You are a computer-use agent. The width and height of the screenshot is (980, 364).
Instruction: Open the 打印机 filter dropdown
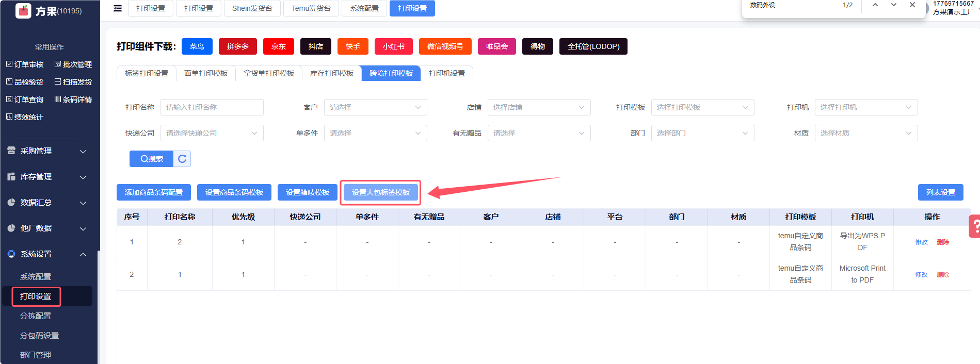(x=866, y=107)
